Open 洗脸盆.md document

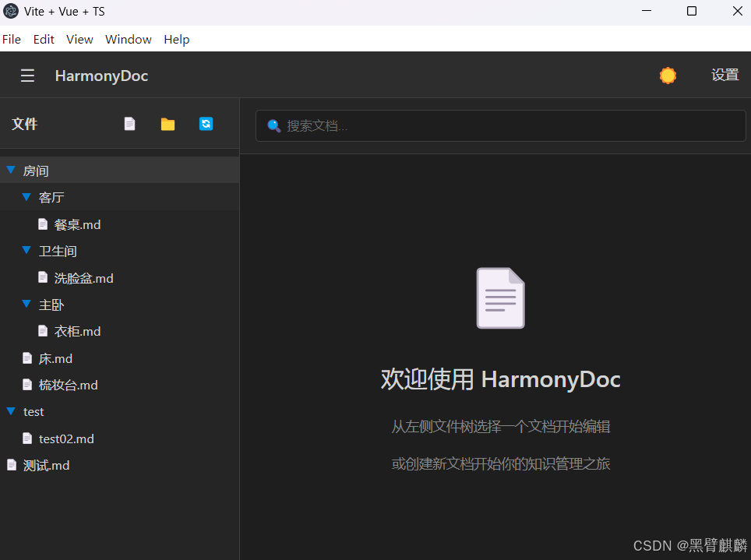(84, 278)
